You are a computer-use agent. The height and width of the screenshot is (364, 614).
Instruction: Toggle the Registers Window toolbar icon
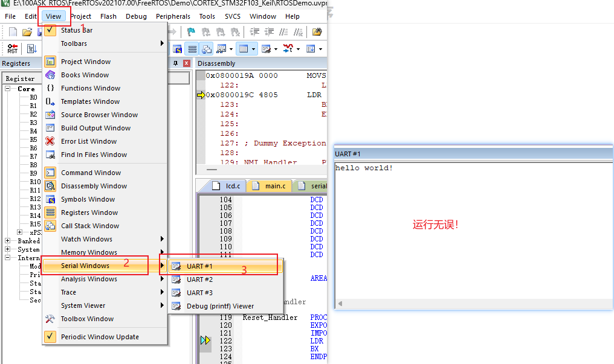pos(192,49)
